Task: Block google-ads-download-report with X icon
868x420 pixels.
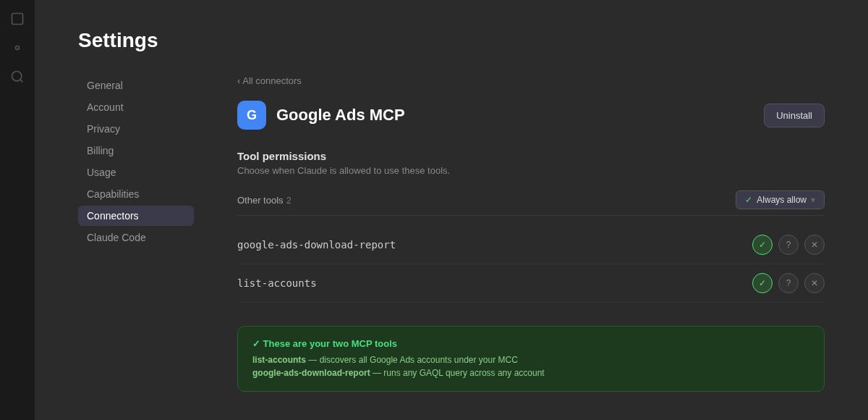Action: pyautogui.click(x=814, y=245)
